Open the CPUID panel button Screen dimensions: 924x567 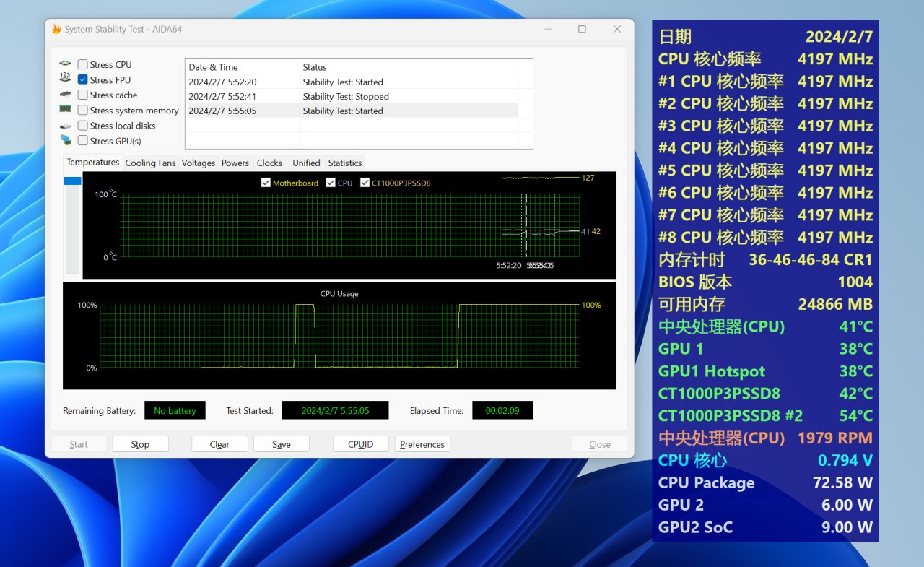point(361,444)
